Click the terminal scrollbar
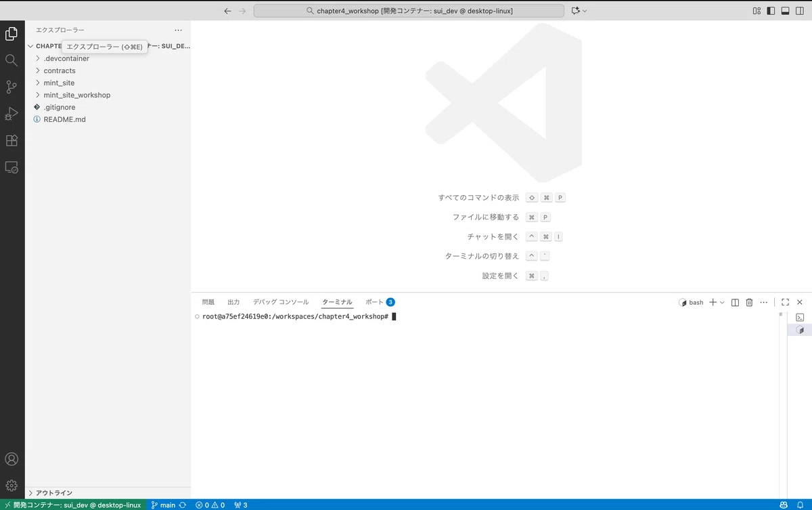Image resolution: width=812 pixels, height=510 pixels. (x=781, y=316)
